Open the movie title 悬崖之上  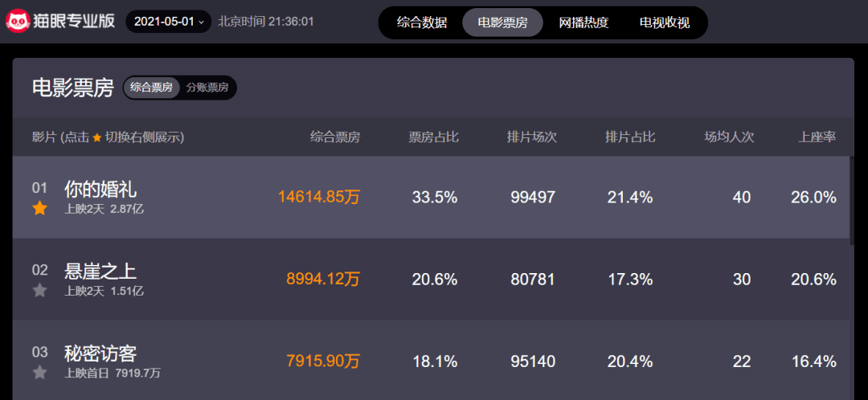[100, 271]
